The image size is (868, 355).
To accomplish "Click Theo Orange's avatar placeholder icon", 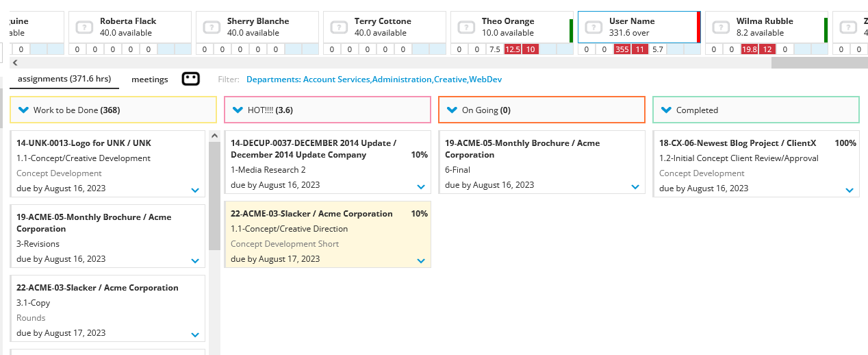I will pyautogui.click(x=466, y=27).
